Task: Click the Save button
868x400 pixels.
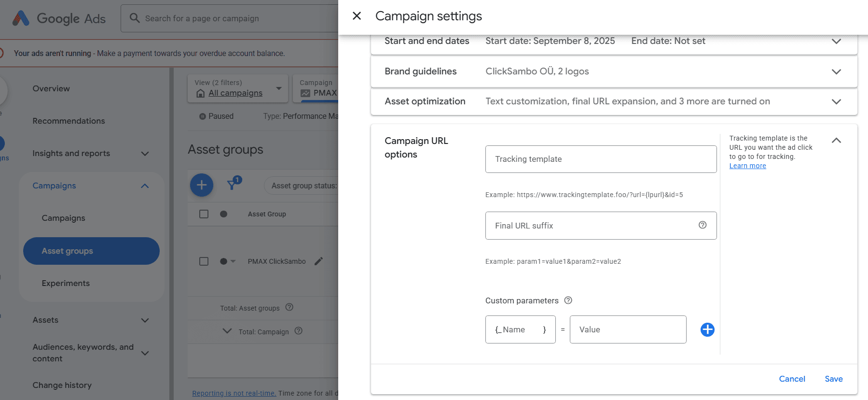Action: 833,379
